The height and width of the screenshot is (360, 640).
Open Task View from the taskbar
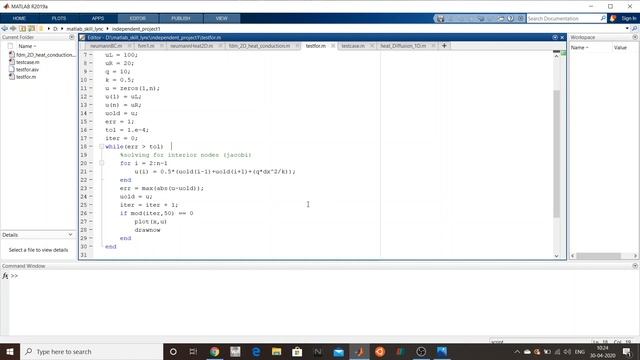pyautogui.click(x=193, y=351)
